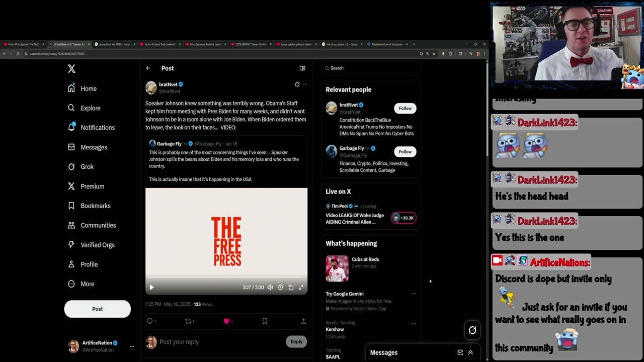Open a new browser tab with plus
644x362 pixels.
414,44
